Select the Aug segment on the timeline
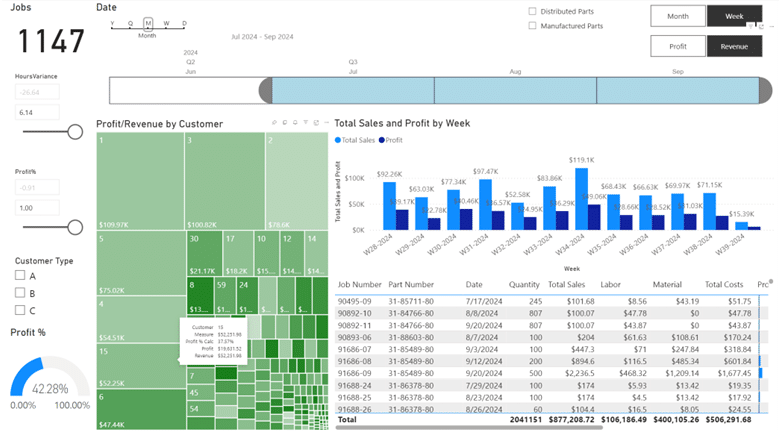The height and width of the screenshot is (432, 780). pyautogui.click(x=515, y=91)
